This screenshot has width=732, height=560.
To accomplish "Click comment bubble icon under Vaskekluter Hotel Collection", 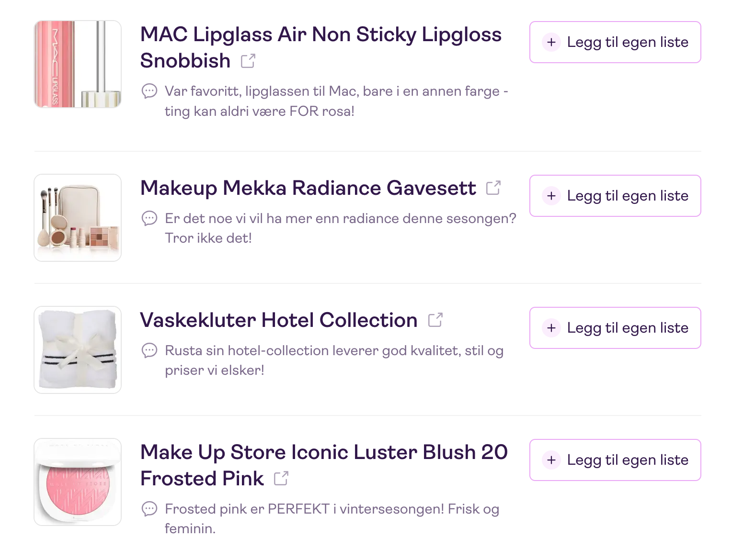I will pyautogui.click(x=149, y=350).
